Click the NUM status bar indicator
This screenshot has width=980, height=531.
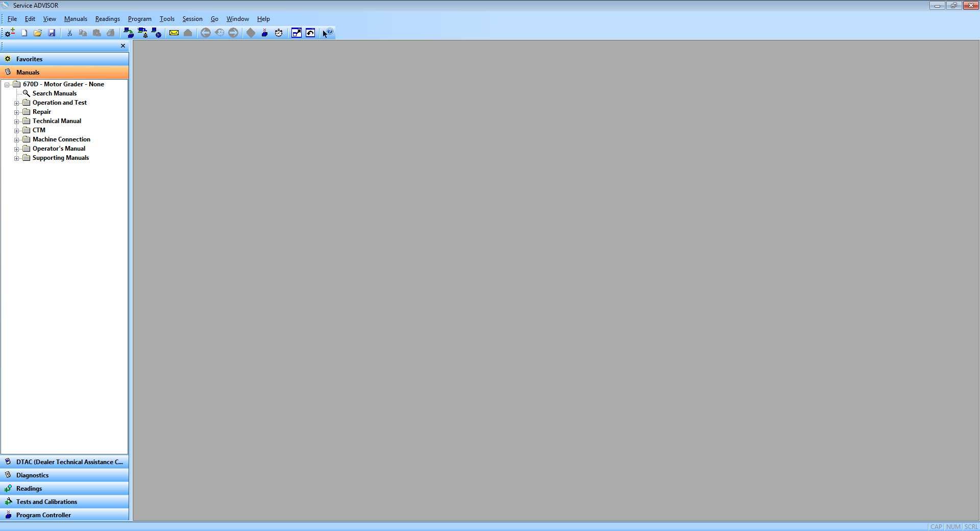[x=953, y=527]
